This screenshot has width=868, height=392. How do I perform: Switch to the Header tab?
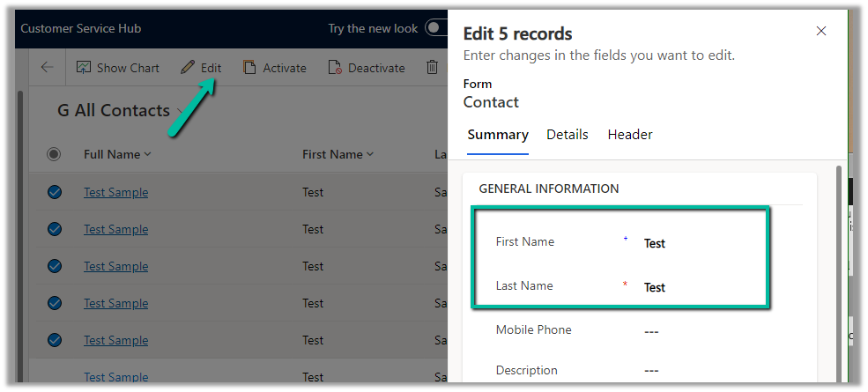630,135
